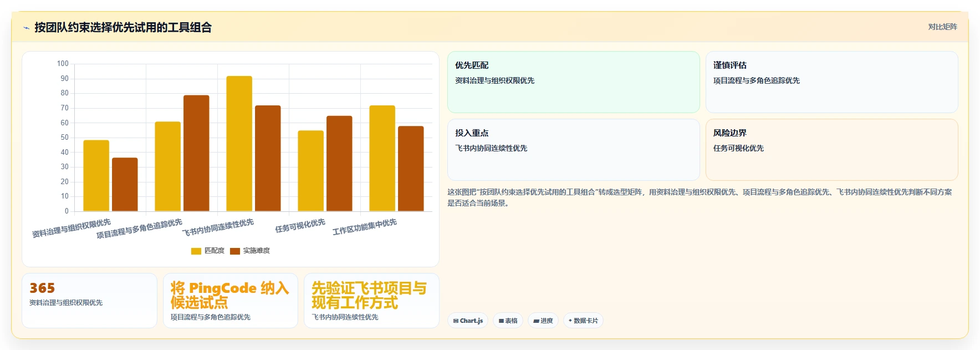Click the x-axis label 任务可视化优先
The height and width of the screenshot is (350, 980).
300,226
